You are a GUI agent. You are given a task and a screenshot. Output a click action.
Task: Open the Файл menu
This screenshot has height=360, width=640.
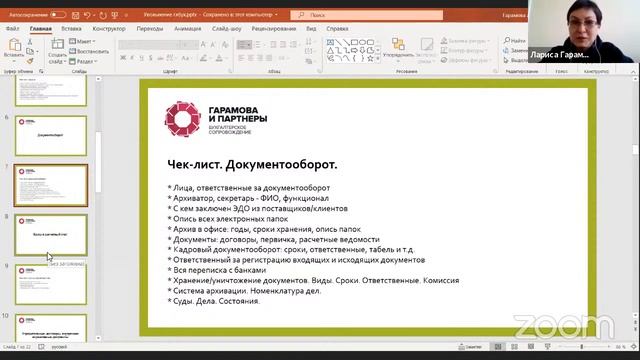[x=12, y=29]
